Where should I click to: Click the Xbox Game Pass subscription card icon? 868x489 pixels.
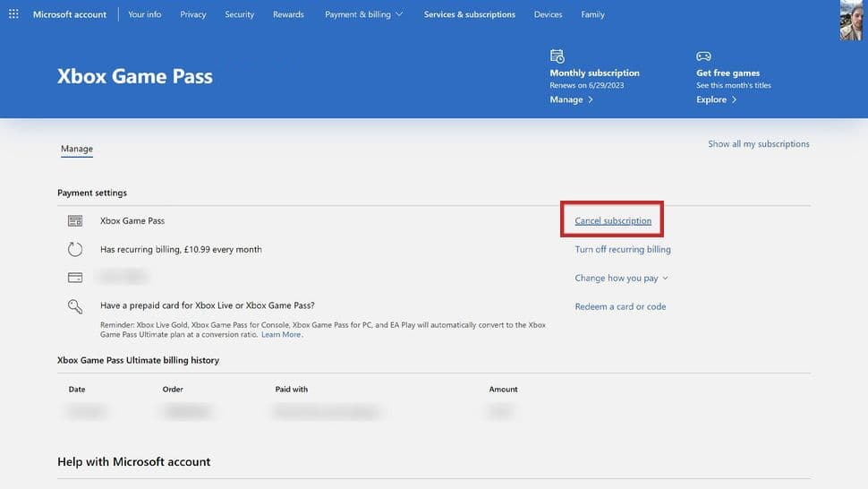[x=75, y=221]
